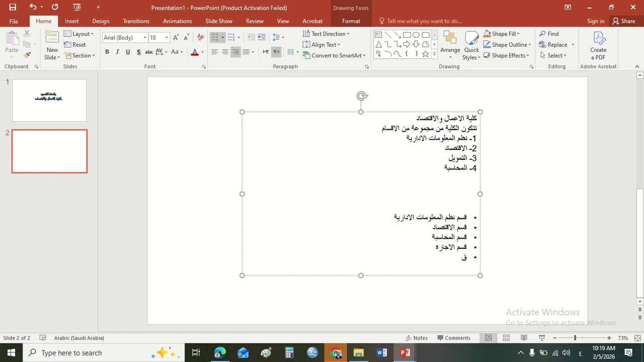Image resolution: width=644 pixels, height=362 pixels.
Task: Decrease font size with the smaller A icon
Action: tap(186, 38)
